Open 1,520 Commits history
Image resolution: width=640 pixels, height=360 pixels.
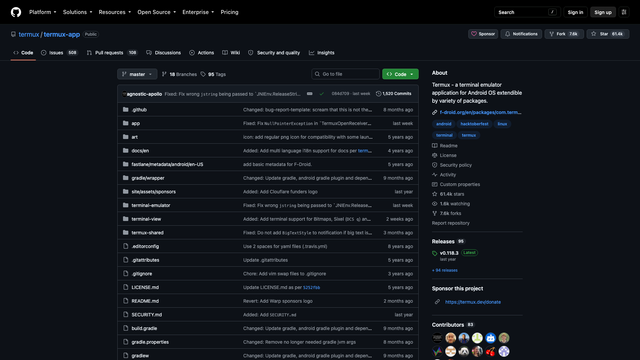pos(393,94)
